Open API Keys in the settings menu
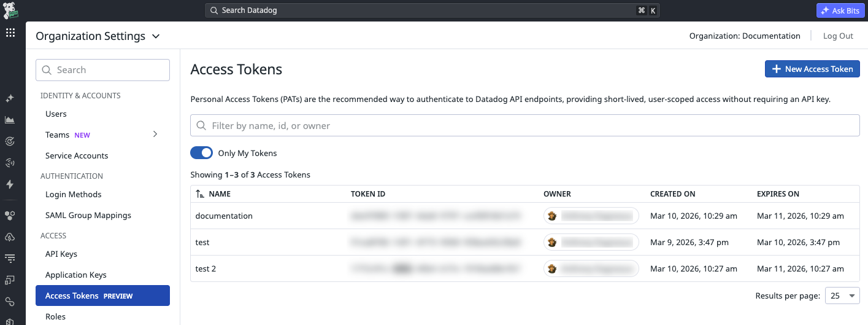Screen dimensions: 868x325 [61, 254]
